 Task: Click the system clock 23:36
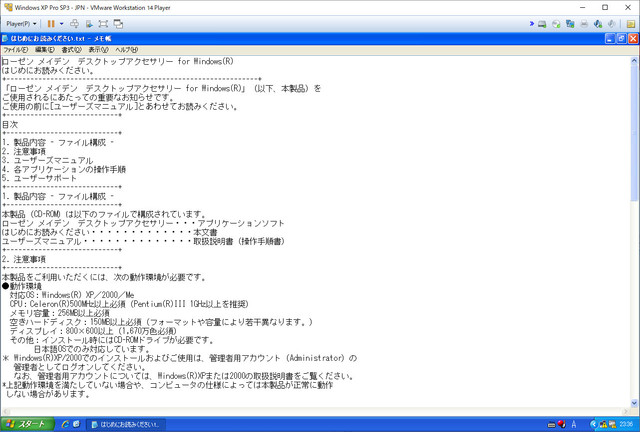coord(627,425)
